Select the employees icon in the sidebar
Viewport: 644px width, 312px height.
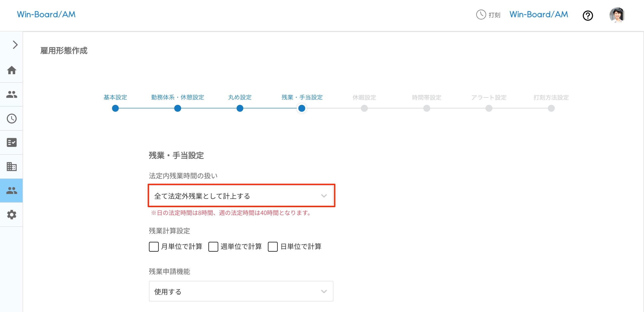(x=12, y=94)
